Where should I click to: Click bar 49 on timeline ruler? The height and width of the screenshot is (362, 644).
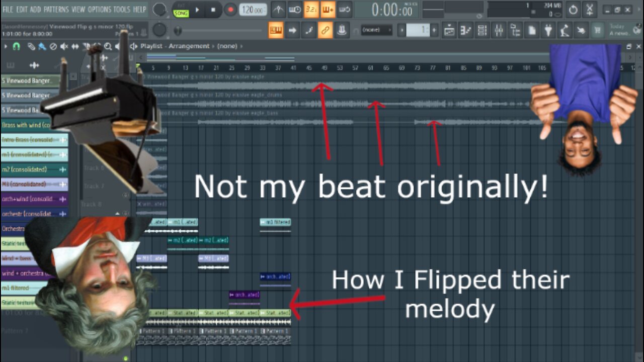[325, 68]
